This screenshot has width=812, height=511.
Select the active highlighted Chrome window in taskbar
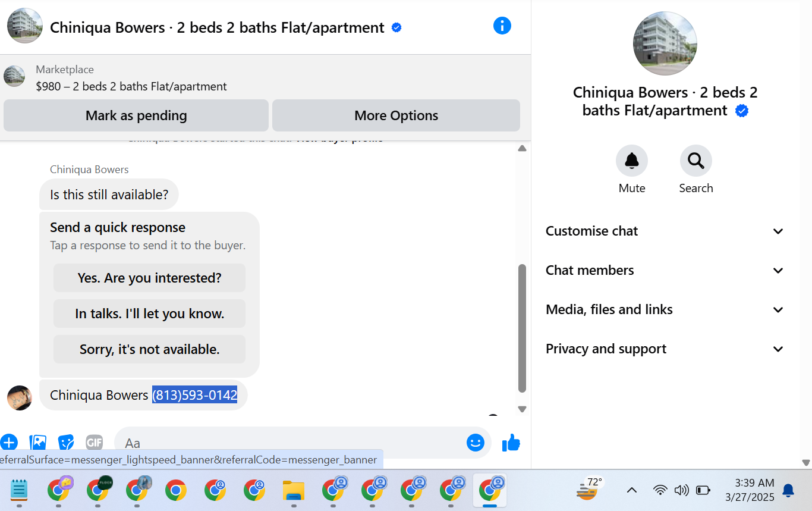point(490,490)
